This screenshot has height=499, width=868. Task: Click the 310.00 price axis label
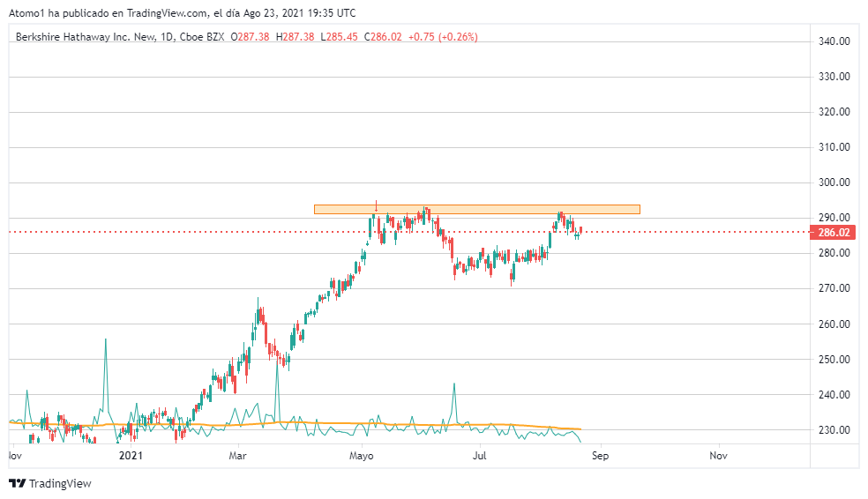point(834,147)
